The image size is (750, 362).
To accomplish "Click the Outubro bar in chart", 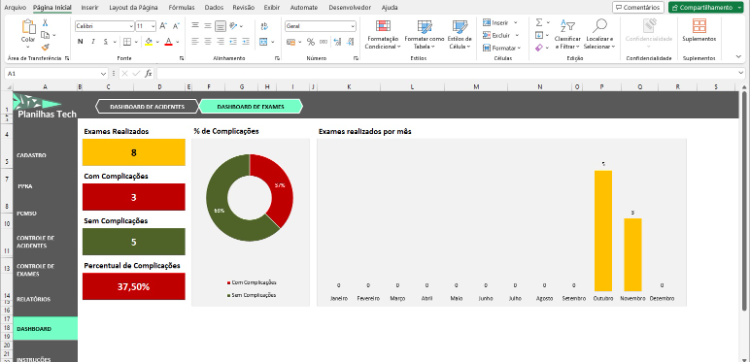I will pyautogui.click(x=603, y=231).
